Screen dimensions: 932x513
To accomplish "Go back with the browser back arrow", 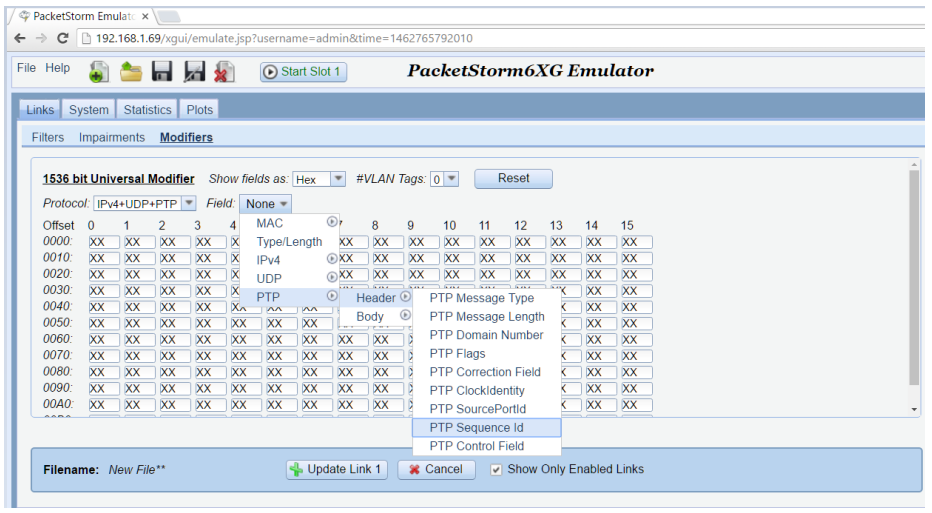I will [20, 38].
